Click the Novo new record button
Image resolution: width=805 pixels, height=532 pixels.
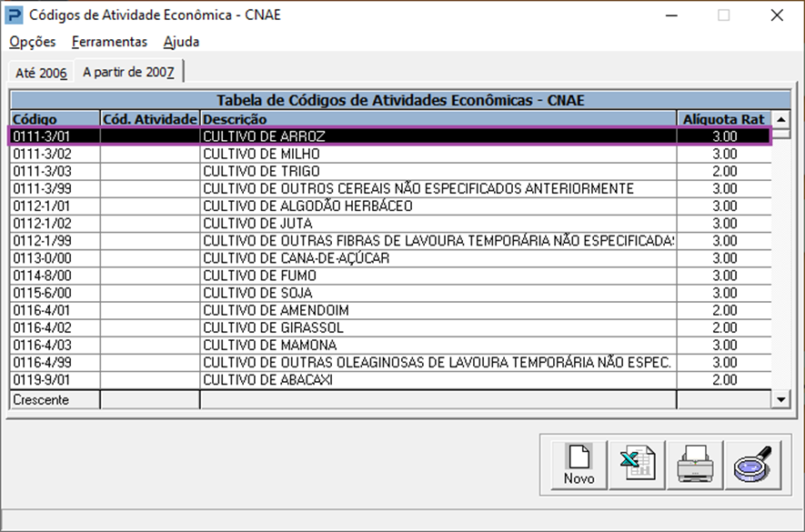coord(579,464)
